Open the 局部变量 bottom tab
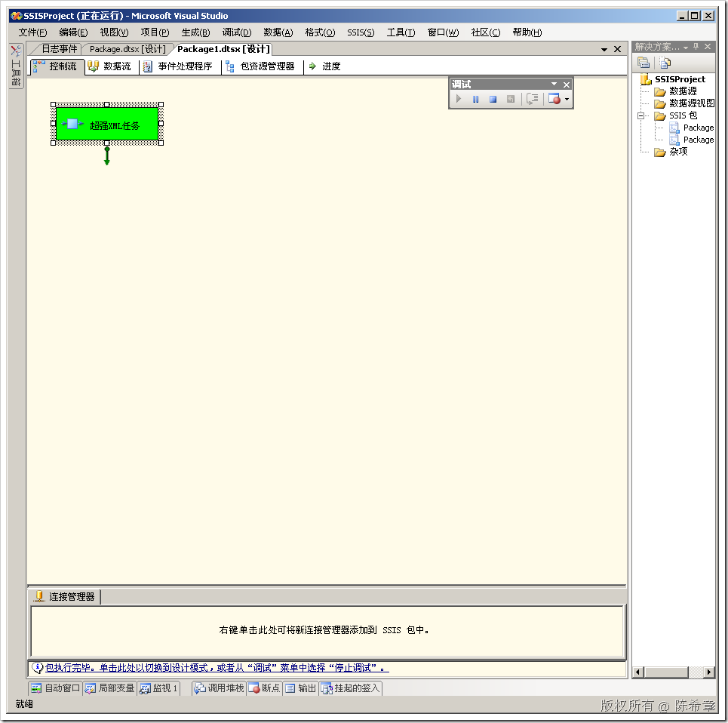Screen dimensions: 728x723 point(110,688)
